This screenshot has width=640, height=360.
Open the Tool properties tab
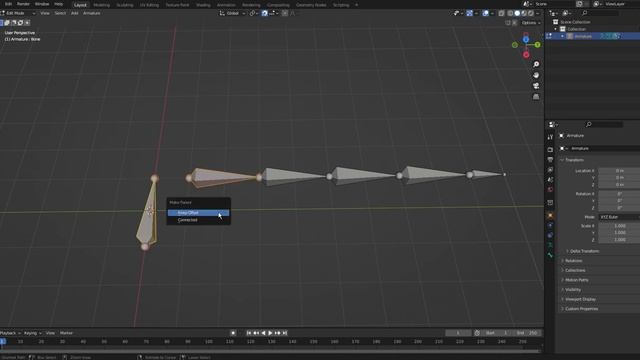pos(550,137)
